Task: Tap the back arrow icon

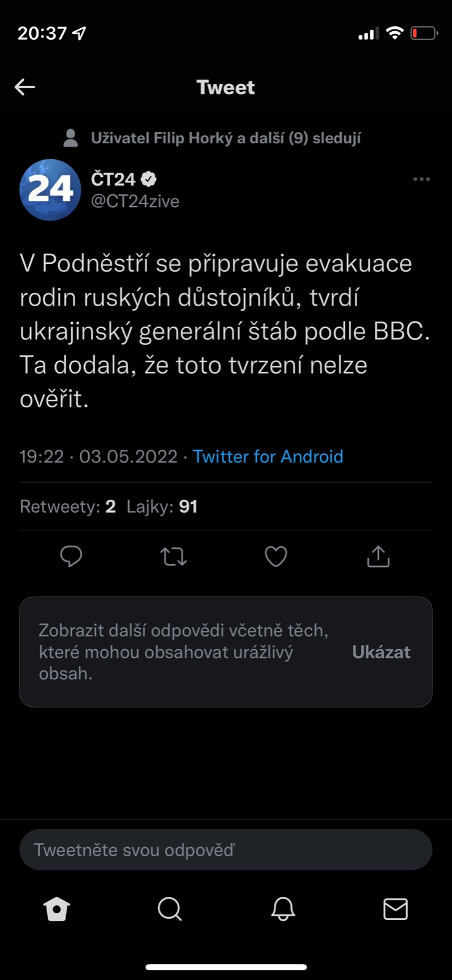Action: [25, 87]
